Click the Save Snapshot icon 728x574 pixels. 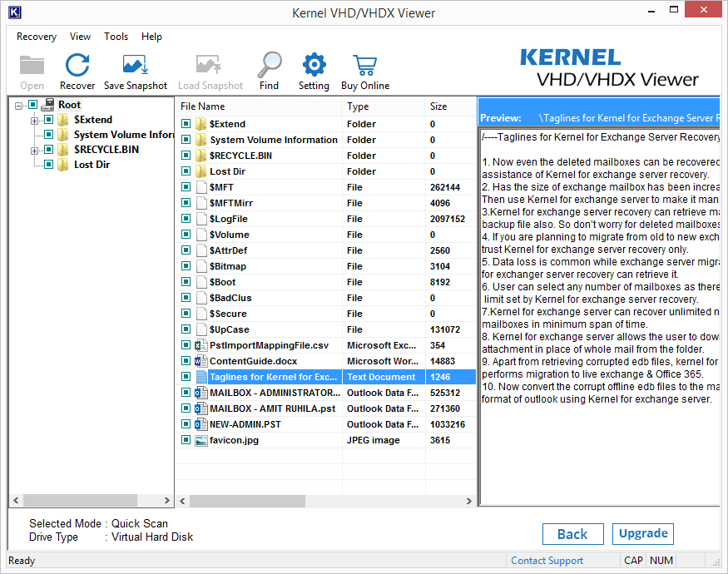[x=135, y=67]
